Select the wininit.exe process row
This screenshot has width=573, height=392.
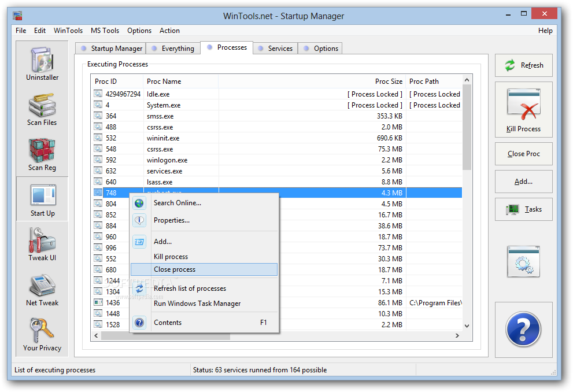tap(276, 138)
